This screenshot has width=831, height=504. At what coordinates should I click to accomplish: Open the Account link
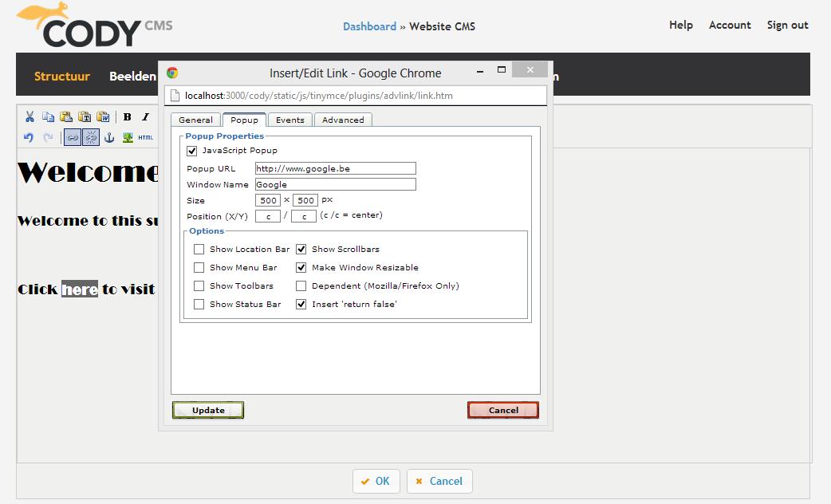730,25
